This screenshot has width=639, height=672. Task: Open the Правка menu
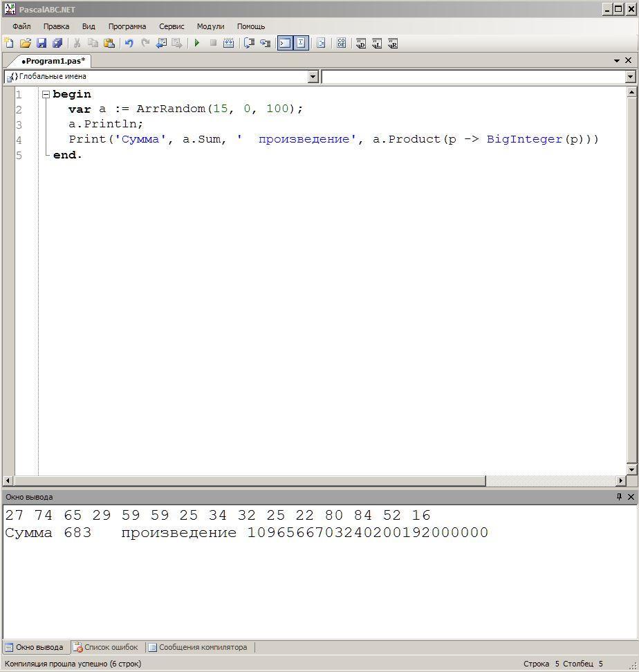pos(56,26)
